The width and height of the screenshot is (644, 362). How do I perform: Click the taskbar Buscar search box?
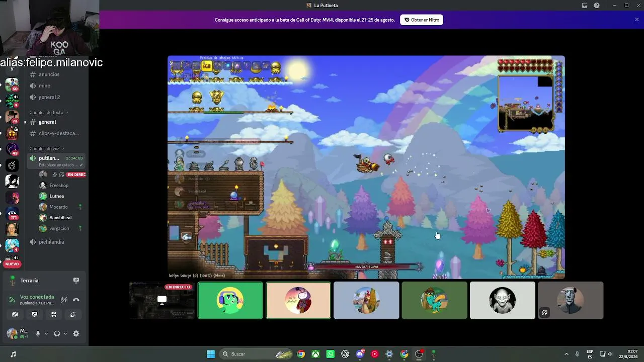(x=256, y=354)
